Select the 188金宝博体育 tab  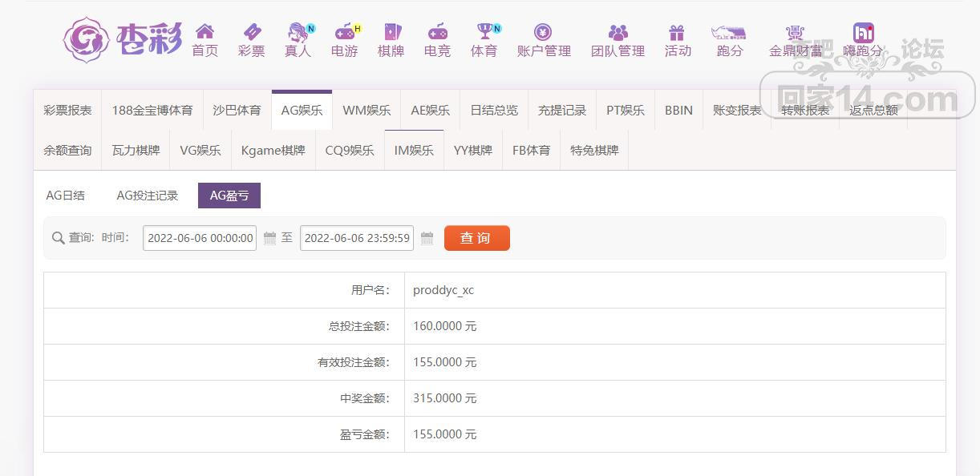(152, 111)
